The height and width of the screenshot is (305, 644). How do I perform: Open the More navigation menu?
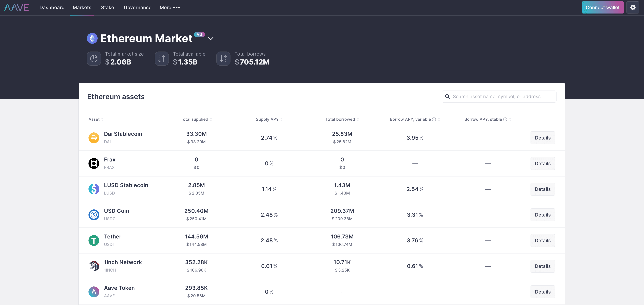[x=170, y=7]
